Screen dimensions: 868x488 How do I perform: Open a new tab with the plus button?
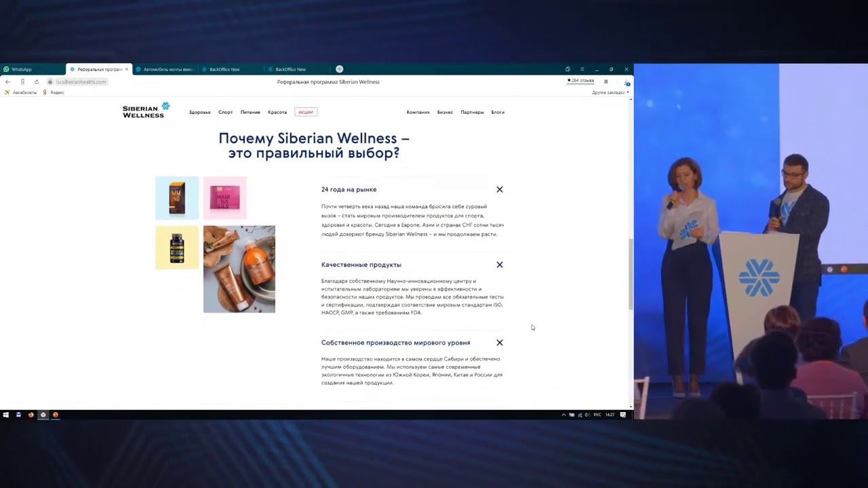pyautogui.click(x=339, y=69)
